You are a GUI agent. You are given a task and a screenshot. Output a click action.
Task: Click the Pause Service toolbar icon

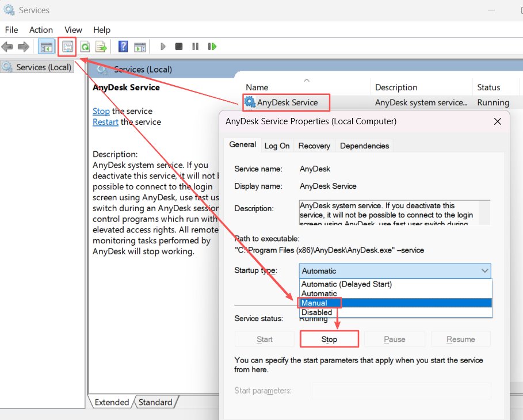click(x=195, y=47)
